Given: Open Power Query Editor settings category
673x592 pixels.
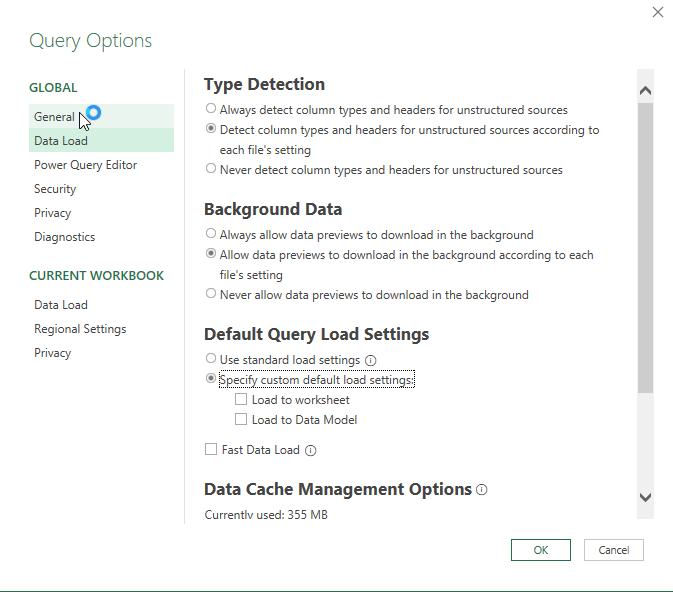Looking at the screenshot, I should point(85,165).
